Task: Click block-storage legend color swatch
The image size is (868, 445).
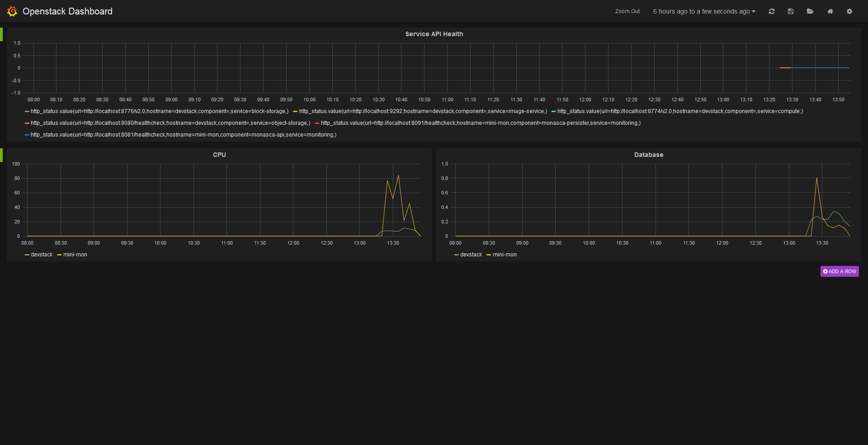Action: [27, 111]
